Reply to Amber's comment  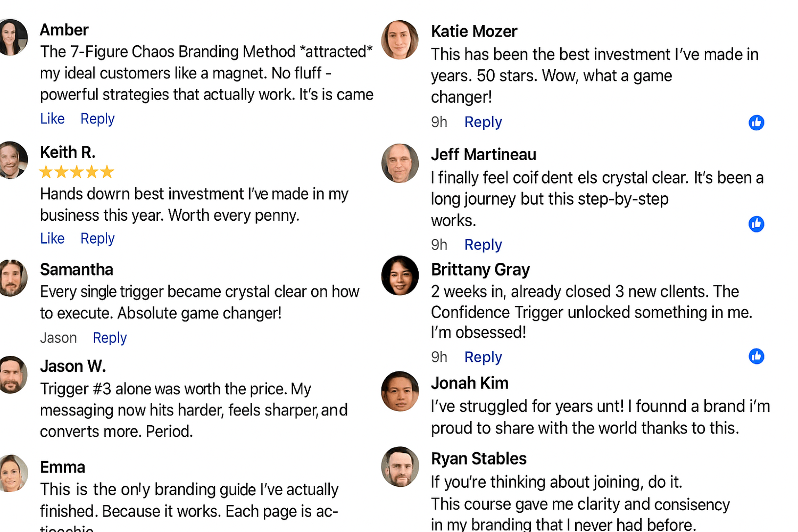[x=97, y=119]
